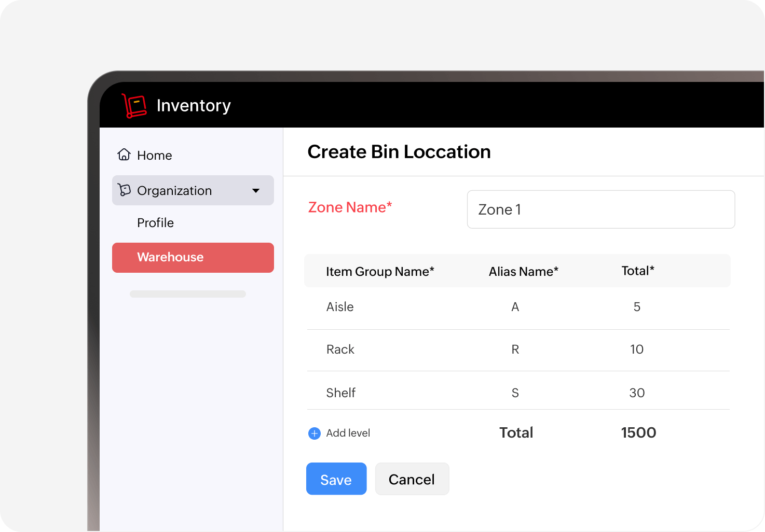Viewport: 765px width, 532px height.
Task: Click the Add level link text
Action: point(348,433)
